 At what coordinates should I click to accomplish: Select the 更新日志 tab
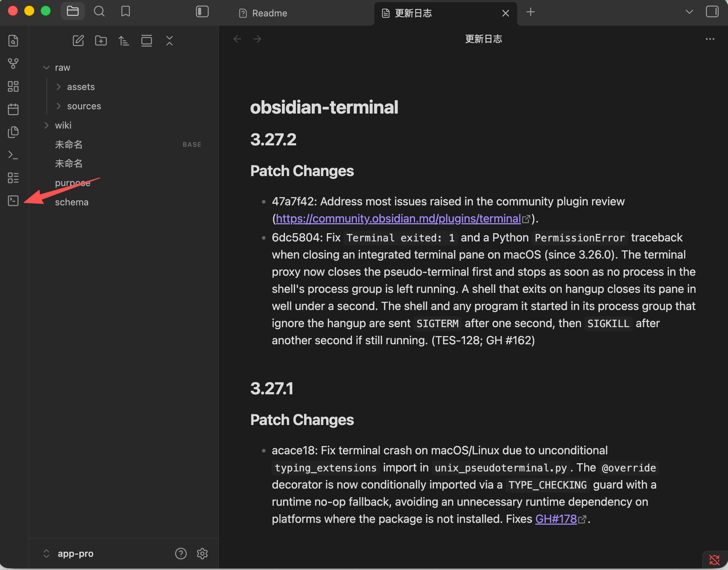[x=413, y=13]
